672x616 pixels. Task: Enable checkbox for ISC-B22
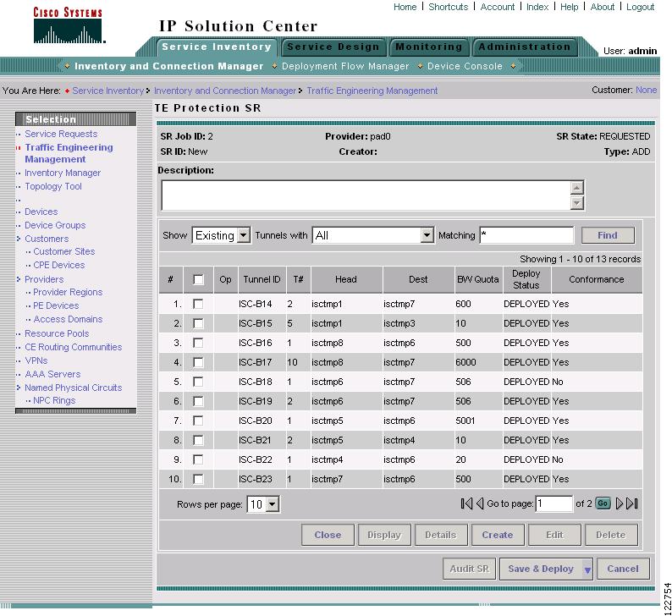[x=198, y=459]
